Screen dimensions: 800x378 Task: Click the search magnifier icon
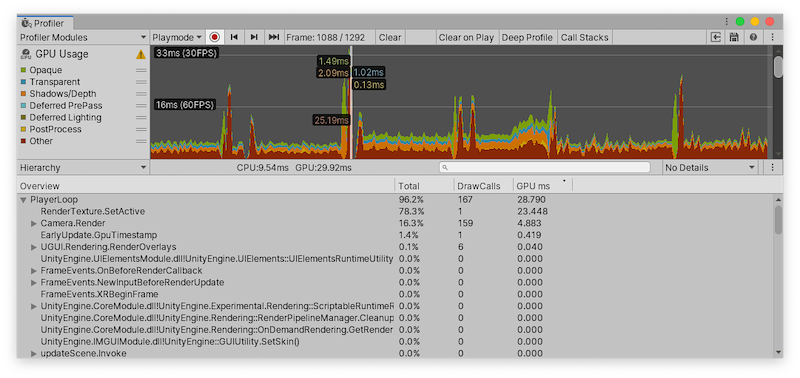point(445,167)
